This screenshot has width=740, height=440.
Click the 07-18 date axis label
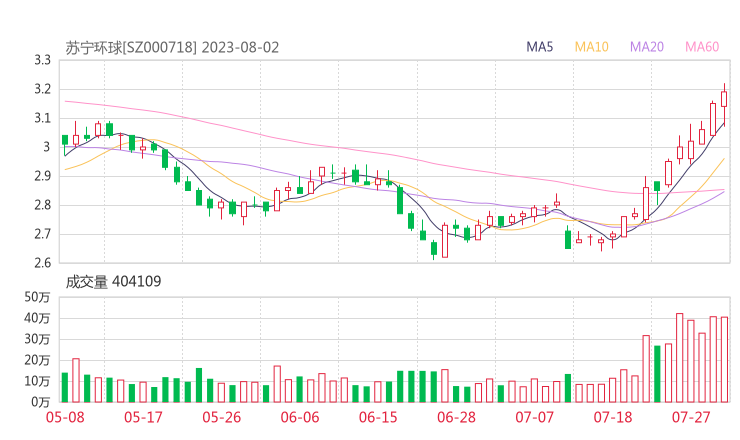coord(613,417)
